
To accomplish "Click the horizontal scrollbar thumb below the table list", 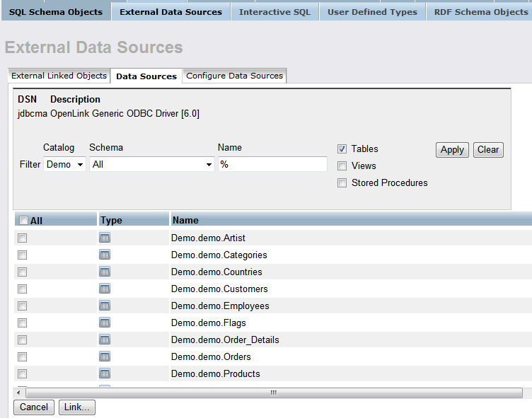I will pyautogui.click(x=273, y=393).
